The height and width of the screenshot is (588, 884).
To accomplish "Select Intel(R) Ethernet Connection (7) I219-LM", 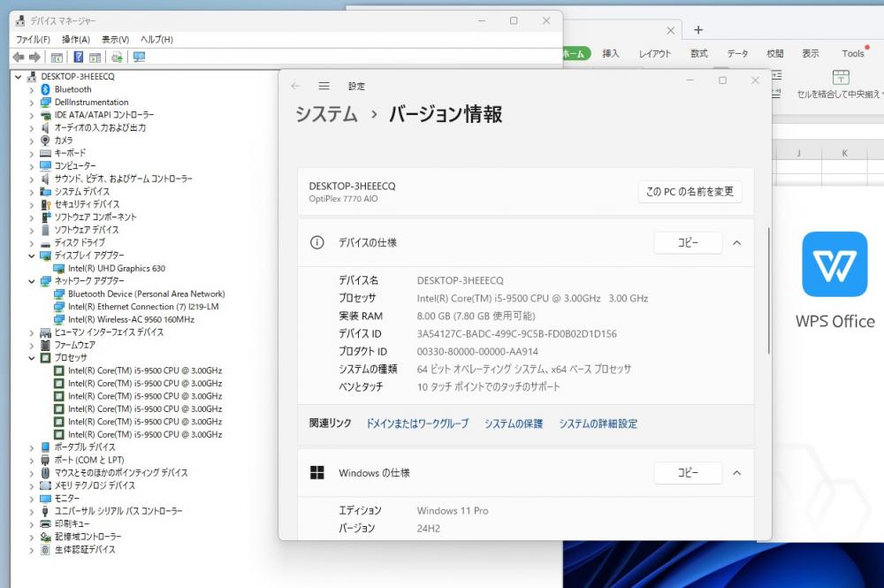I will [x=143, y=307].
